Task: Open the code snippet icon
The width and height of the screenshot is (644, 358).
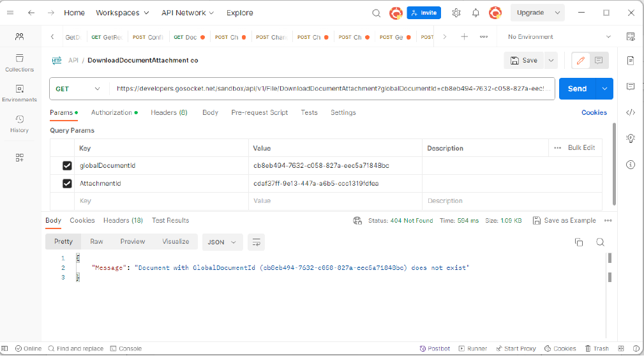Action: tap(631, 112)
